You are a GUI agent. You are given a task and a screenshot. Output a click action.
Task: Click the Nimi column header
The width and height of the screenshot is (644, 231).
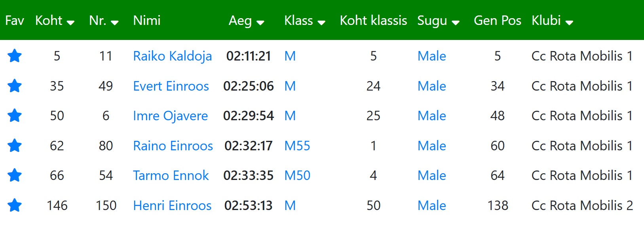147,20
